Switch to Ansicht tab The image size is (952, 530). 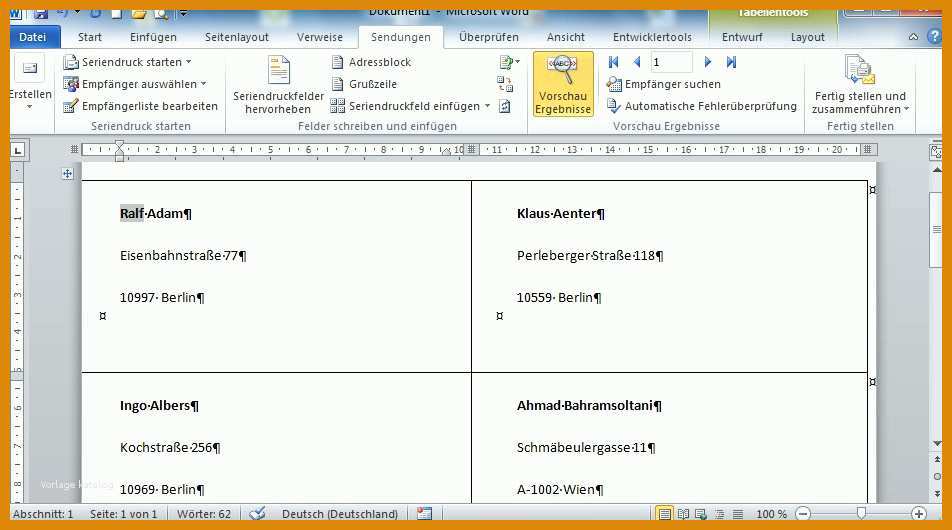(x=565, y=37)
